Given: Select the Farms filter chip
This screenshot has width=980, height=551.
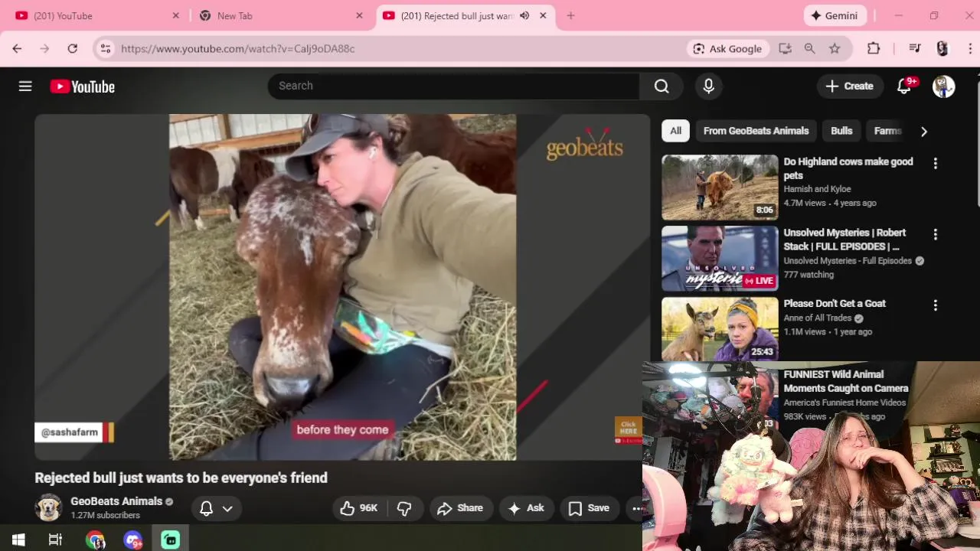Looking at the screenshot, I should point(888,131).
